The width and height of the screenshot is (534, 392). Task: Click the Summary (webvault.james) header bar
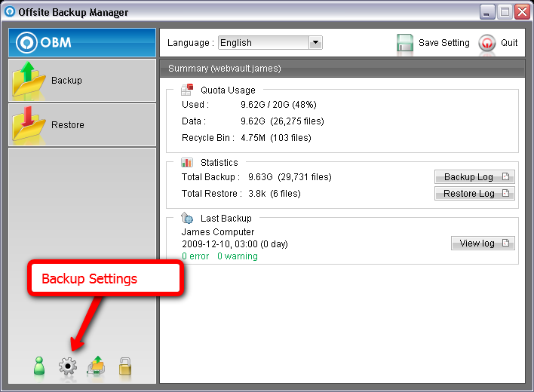click(342, 69)
